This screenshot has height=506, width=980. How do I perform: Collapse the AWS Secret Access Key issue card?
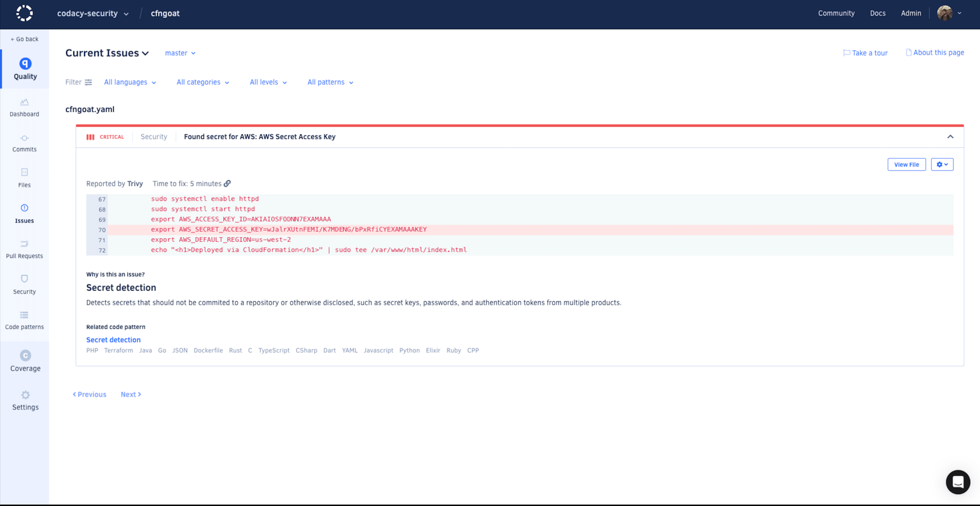[950, 137]
